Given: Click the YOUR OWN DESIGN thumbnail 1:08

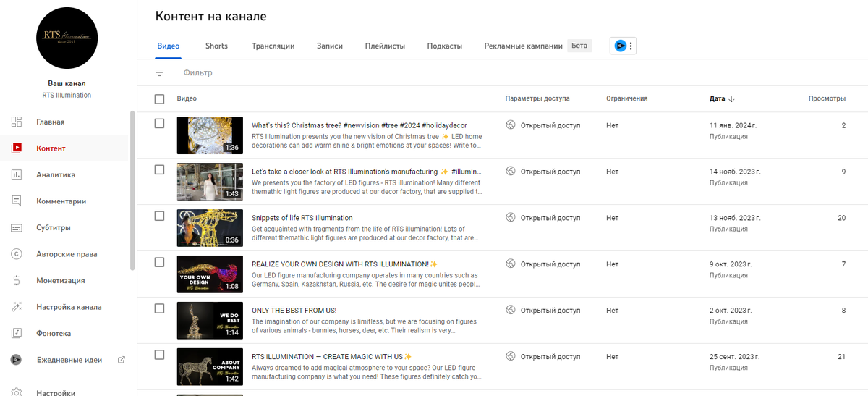Looking at the screenshot, I should [210, 274].
